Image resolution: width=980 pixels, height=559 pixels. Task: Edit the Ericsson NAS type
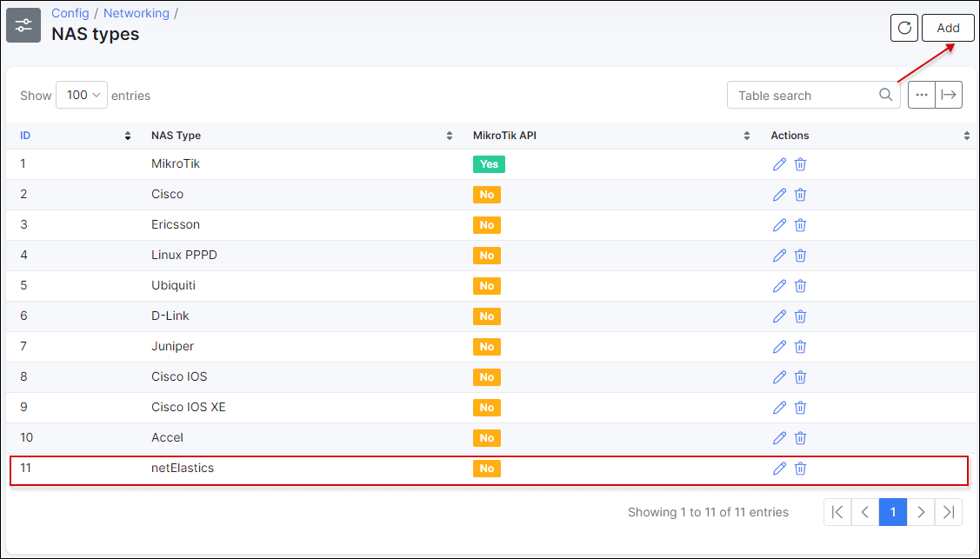[x=779, y=225]
